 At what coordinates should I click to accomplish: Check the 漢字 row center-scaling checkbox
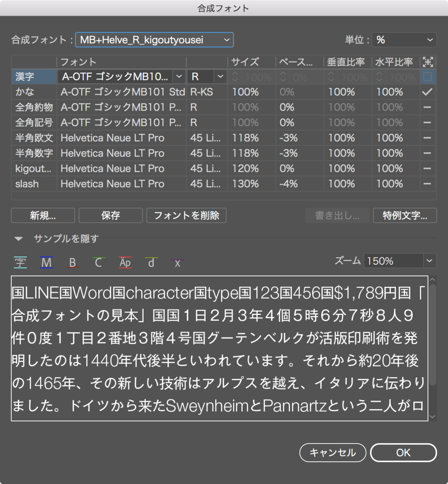pyautogui.click(x=428, y=77)
